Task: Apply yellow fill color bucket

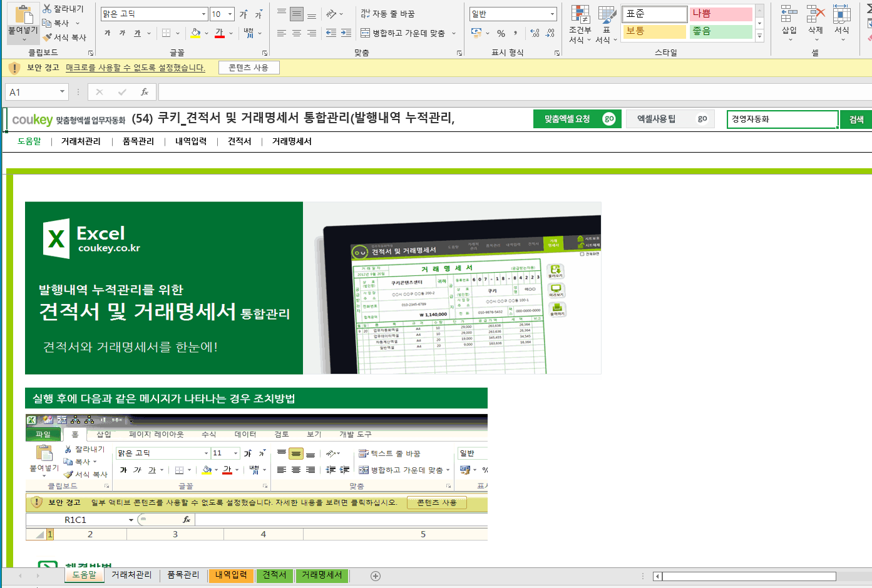Action: tap(195, 33)
